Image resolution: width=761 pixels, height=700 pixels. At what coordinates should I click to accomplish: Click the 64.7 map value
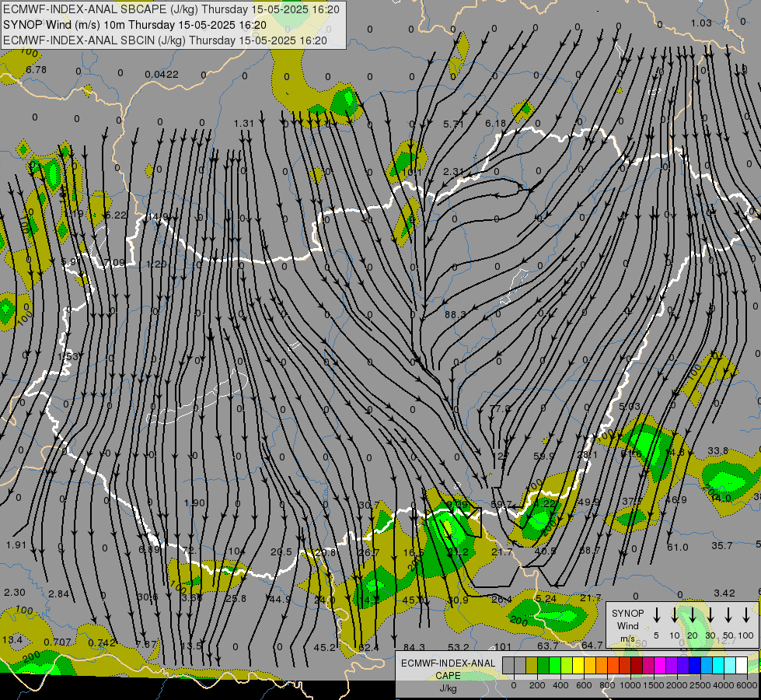(x=592, y=645)
